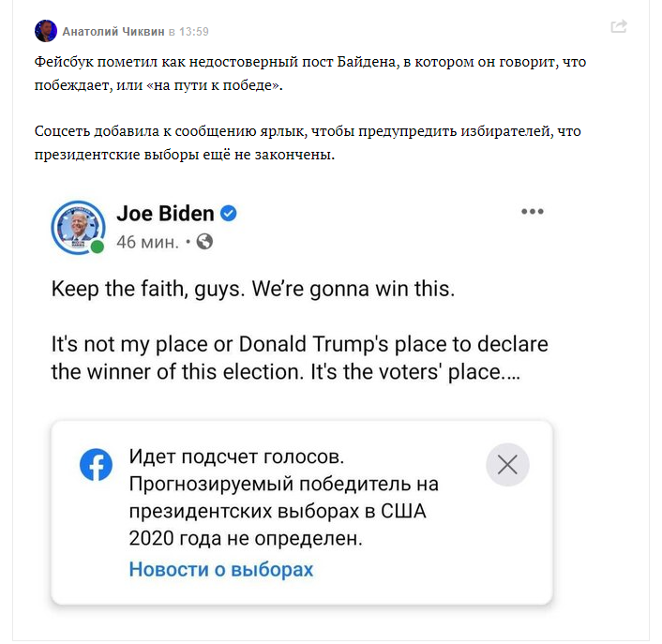The height and width of the screenshot is (644, 662).
Task: Click the globe public visibility icon
Action: [x=204, y=242]
